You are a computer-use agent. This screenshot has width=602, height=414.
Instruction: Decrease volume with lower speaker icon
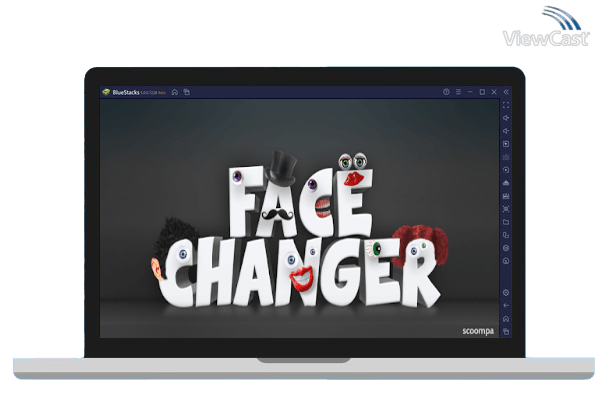pos(506,131)
